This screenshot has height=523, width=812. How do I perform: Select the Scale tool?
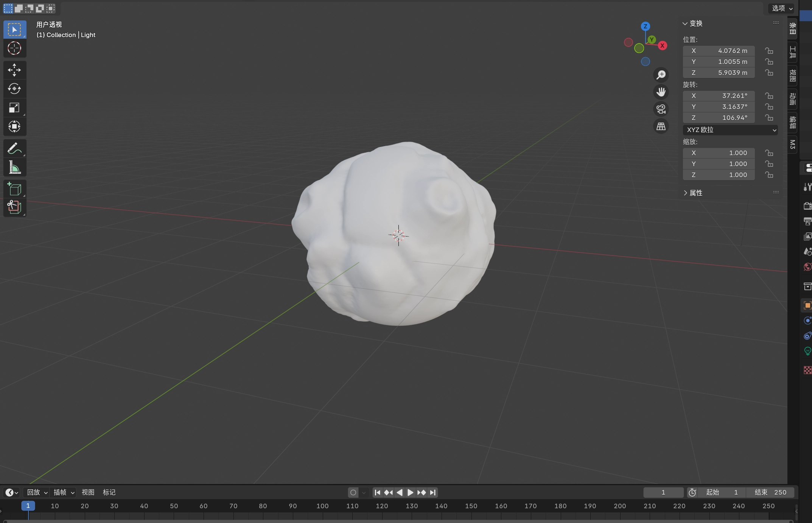tap(14, 107)
